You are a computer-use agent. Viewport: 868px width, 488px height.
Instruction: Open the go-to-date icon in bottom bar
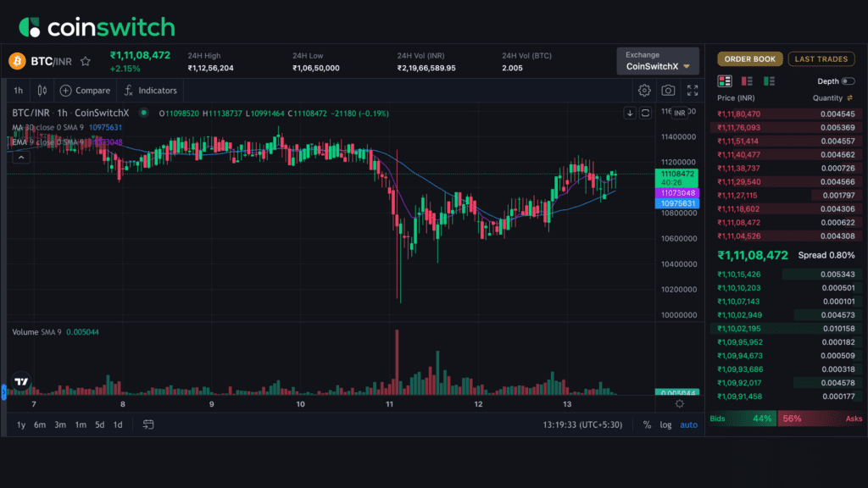point(148,424)
